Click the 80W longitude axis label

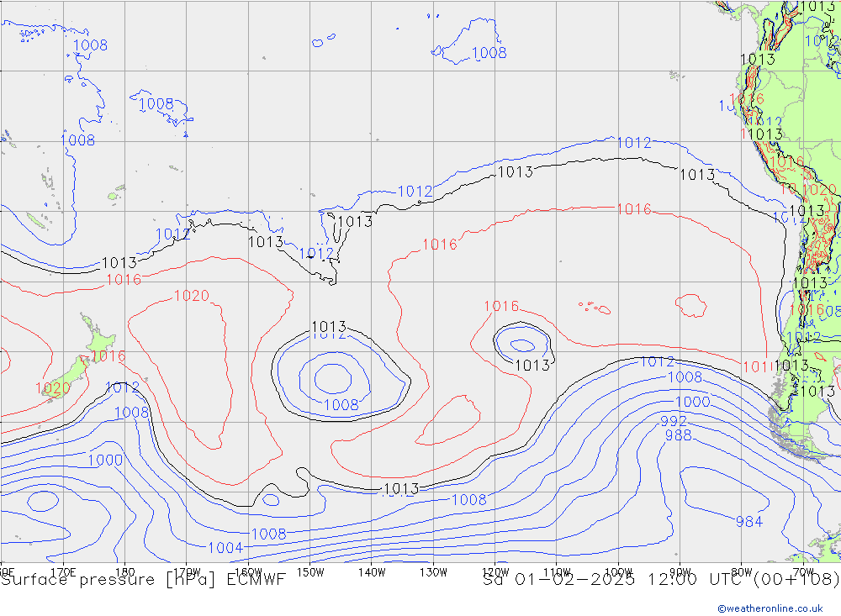(742, 571)
